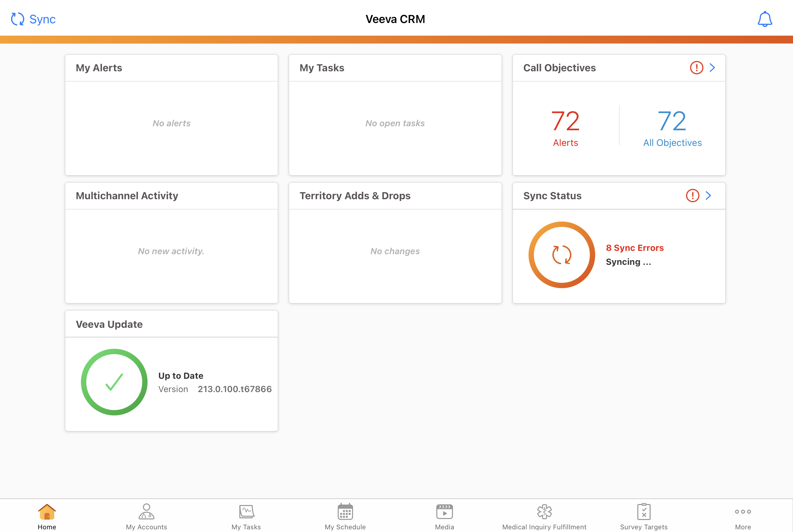Tap the Sync refresh icon

point(18,19)
